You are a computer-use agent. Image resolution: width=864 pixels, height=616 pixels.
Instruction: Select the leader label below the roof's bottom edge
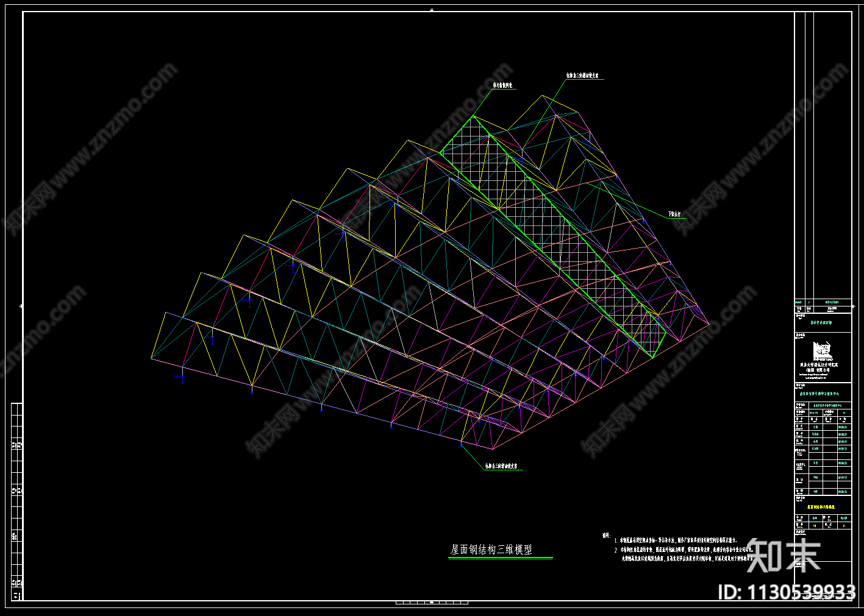click(502, 466)
